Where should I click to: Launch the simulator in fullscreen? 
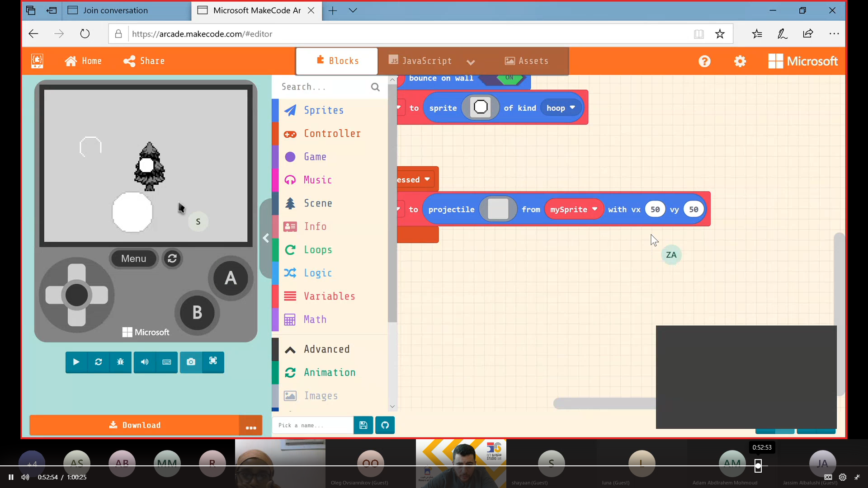point(213,361)
